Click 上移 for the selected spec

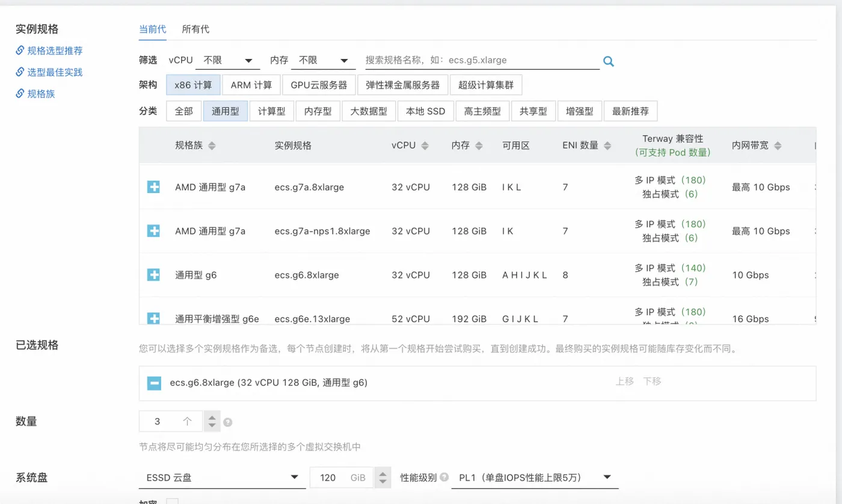(x=625, y=381)
